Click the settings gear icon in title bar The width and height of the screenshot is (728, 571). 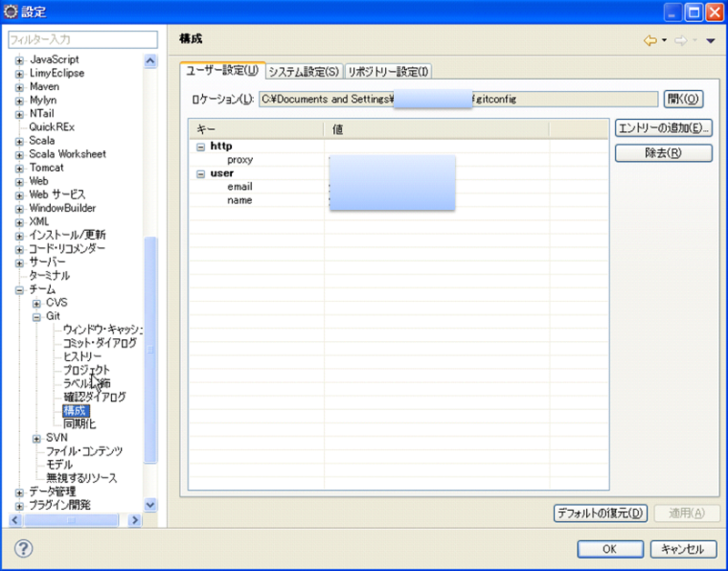(9, 11)
